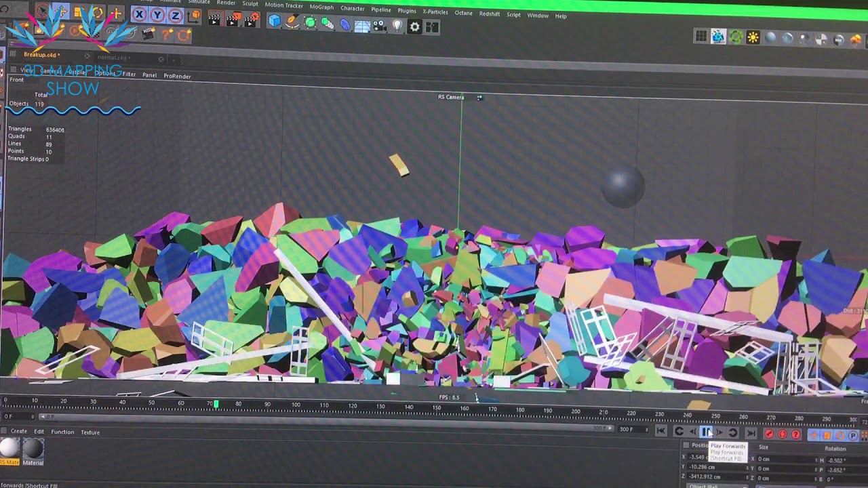Screen dimensions: 868x488
Task: Select the Scale tool icon
Action: [x=79, y=12]
